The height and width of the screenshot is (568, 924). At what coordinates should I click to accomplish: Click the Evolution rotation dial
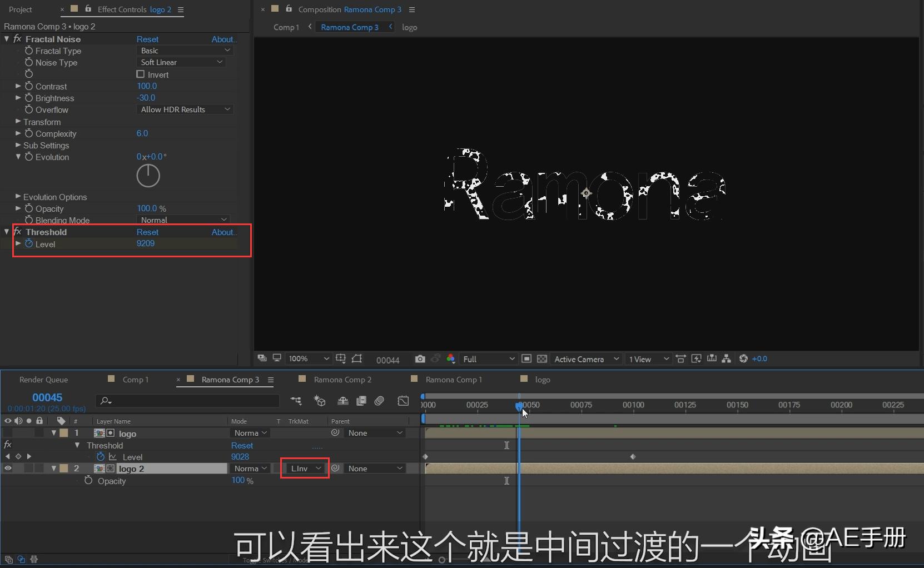pos(148,176)
